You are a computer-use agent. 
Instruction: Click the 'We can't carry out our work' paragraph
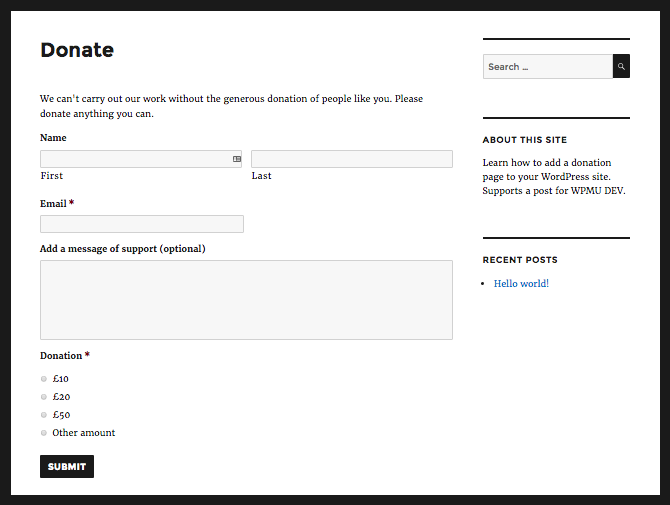[x=232, y=106]
